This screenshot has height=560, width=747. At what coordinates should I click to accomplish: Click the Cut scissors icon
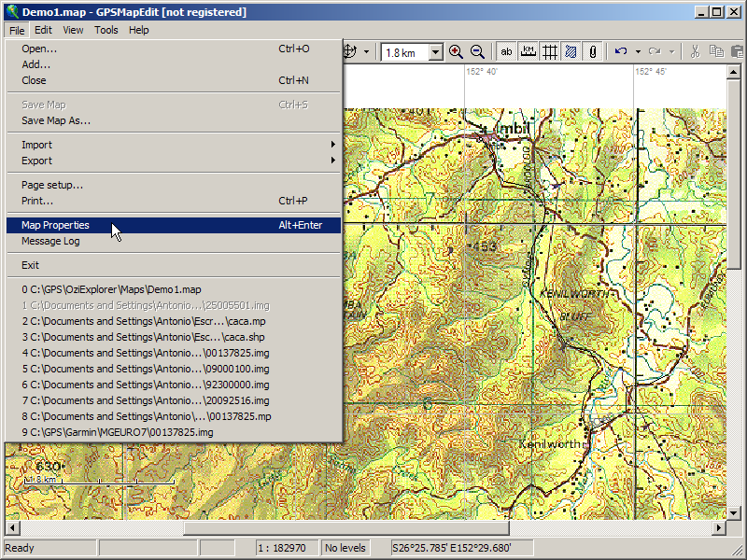(695, 52)
